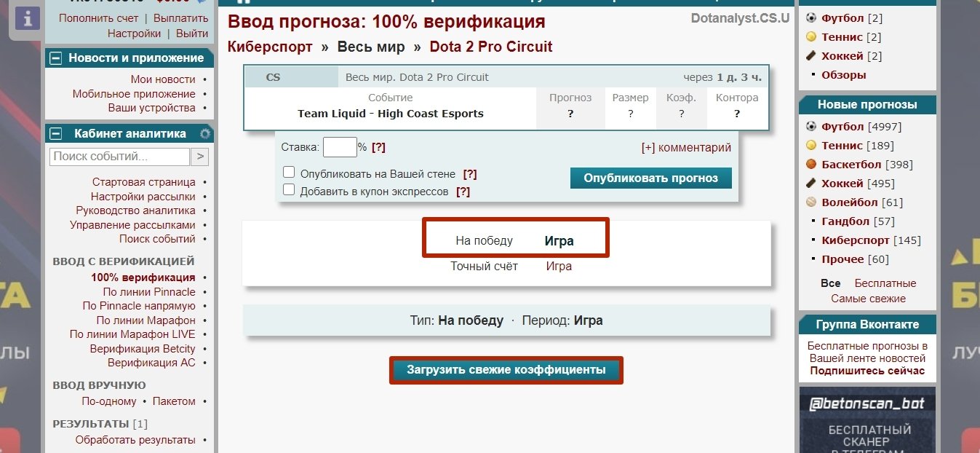This screenshot has height=453, width=980.
Task: Click the purple info icon at top left
Action: pos(27,20)
